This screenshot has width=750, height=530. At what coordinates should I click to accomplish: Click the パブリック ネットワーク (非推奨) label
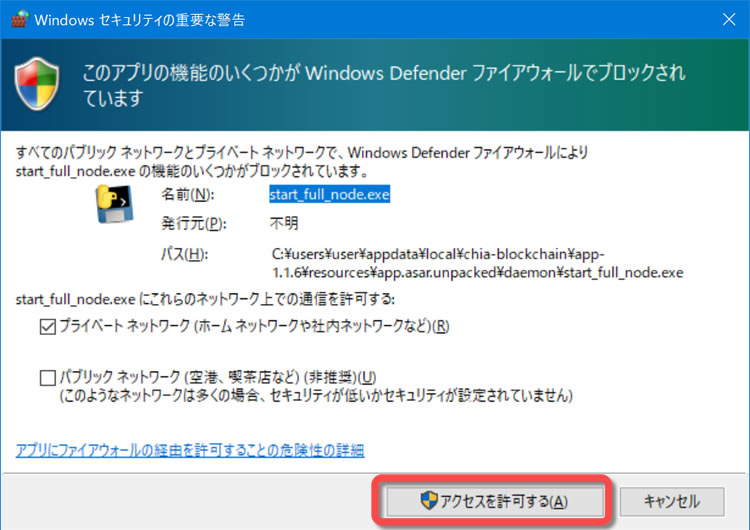[x=218, y=377]
